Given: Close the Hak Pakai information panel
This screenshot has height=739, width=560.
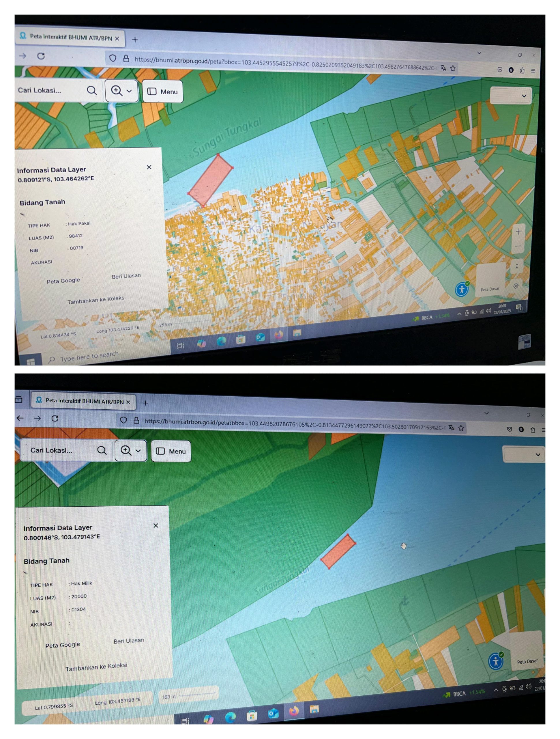Looking at the screenshot, I should coord(149,167).
